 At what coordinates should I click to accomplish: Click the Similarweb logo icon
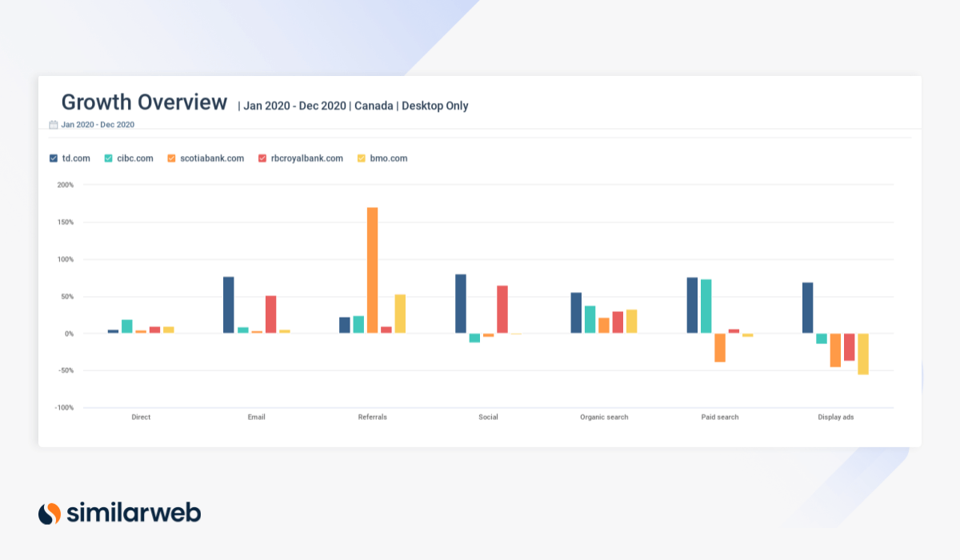(x=50, y=513)
